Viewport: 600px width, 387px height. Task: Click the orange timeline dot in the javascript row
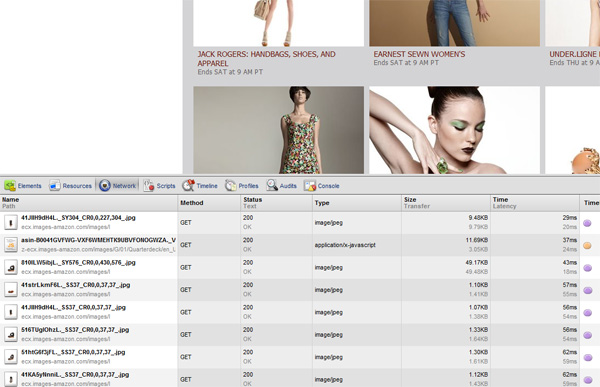coord(587,245)
